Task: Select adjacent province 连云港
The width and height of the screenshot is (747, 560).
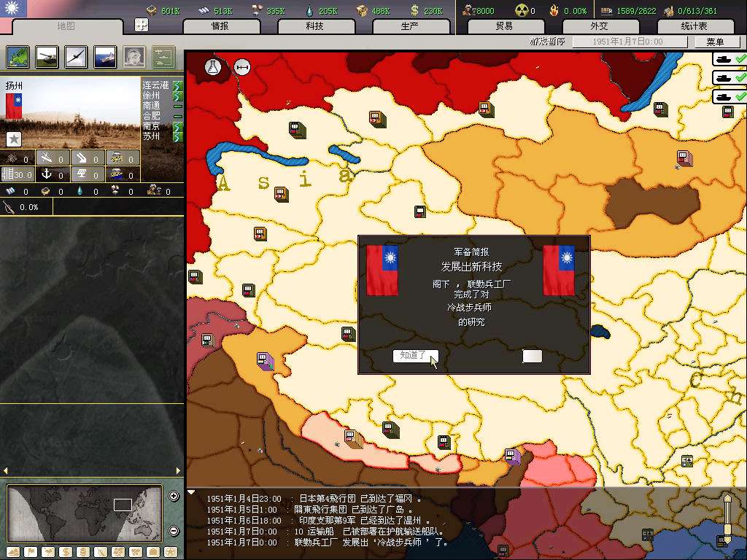Action: tap(156, 85)
